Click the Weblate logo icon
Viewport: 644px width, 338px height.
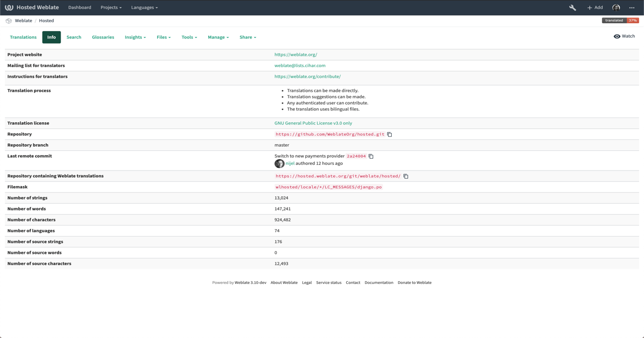pyautogui.click(x=9, y=8)
